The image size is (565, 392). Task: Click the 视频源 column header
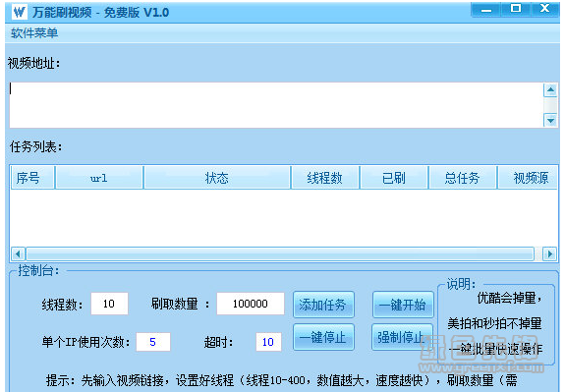(x=529, y=178)
